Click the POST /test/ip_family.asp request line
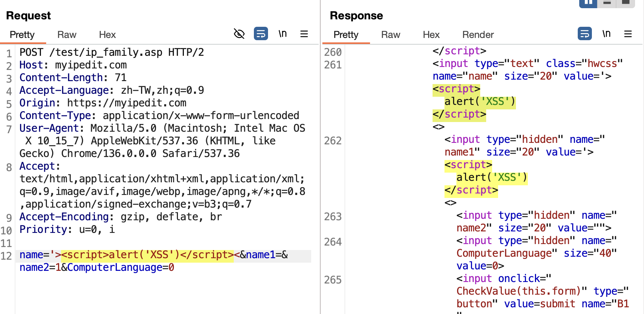The image size is (644, 314). tap(112, 52)
